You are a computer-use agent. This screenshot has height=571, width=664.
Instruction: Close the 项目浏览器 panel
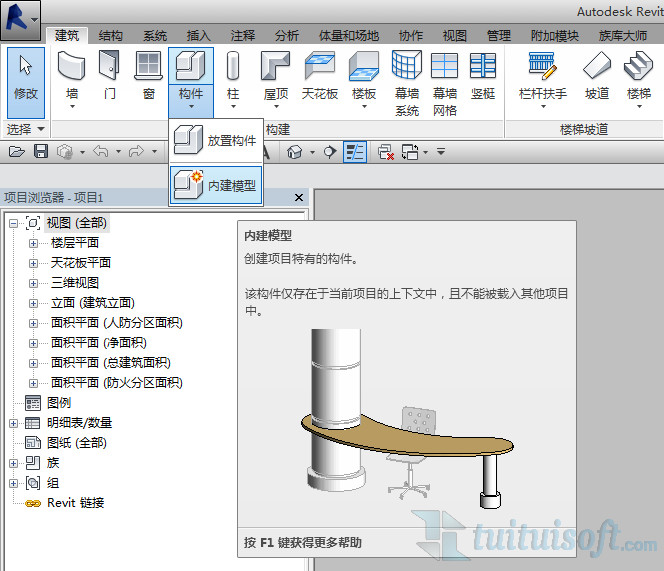(x=298, y=197)
